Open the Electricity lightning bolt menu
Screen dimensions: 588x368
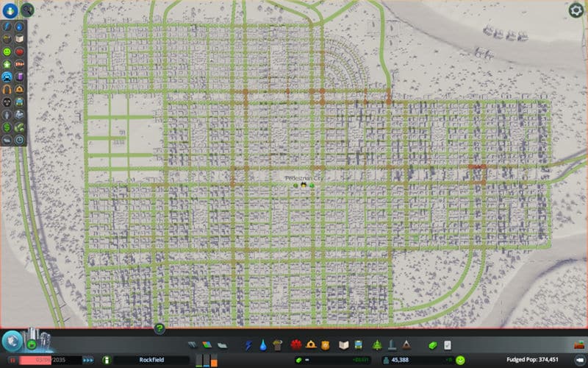point(248,344)
